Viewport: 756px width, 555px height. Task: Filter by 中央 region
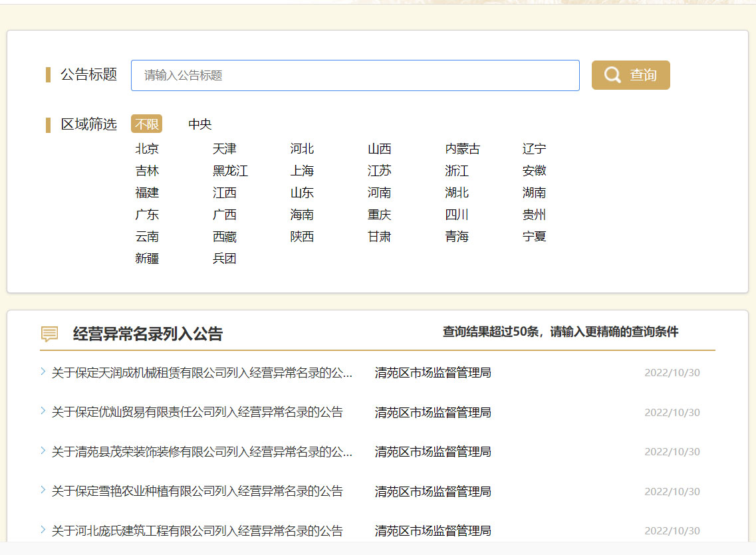(200, 124)
